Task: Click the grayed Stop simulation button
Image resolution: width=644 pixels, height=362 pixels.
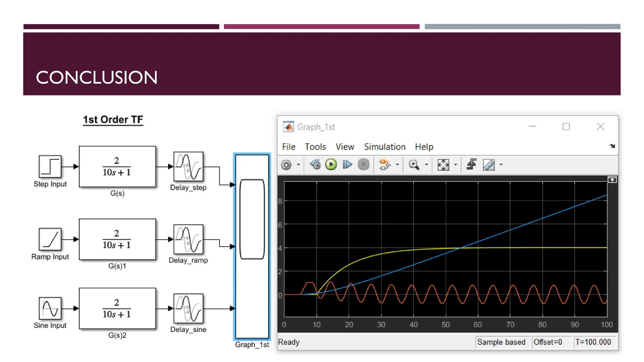Action: click(x=364, y=164)
